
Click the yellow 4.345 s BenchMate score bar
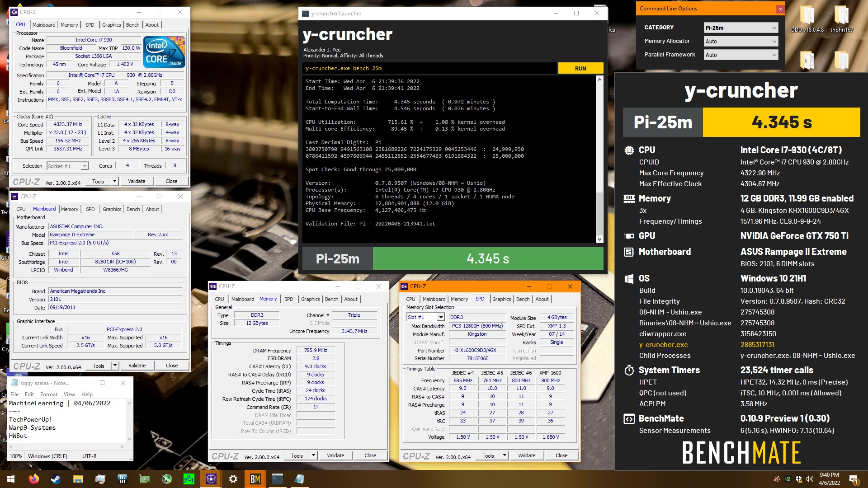[x=781, y=122]
